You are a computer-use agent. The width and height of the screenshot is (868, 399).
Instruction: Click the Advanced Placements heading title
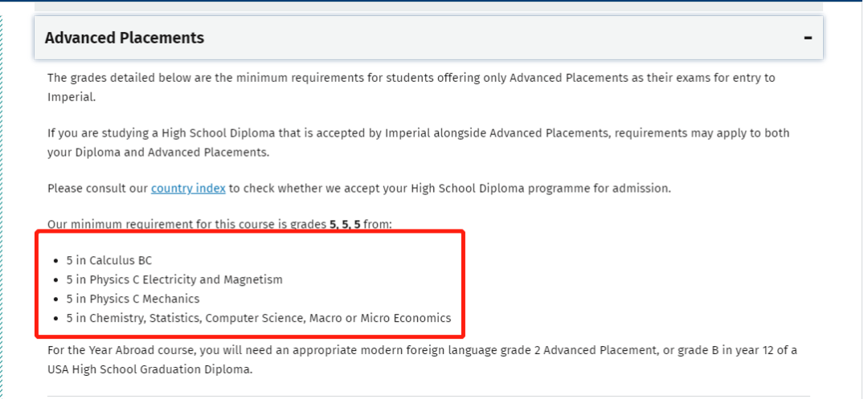125,38
